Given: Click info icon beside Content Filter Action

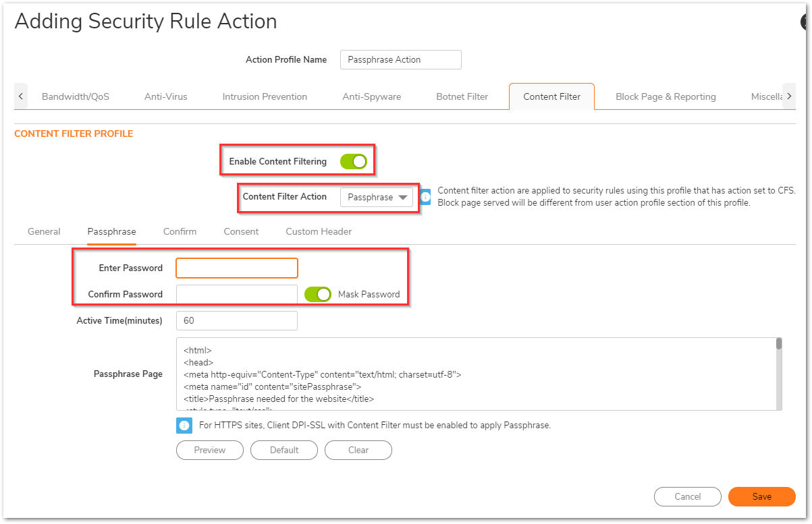Looking at the screenshot, I should click(x=425, y=197).
